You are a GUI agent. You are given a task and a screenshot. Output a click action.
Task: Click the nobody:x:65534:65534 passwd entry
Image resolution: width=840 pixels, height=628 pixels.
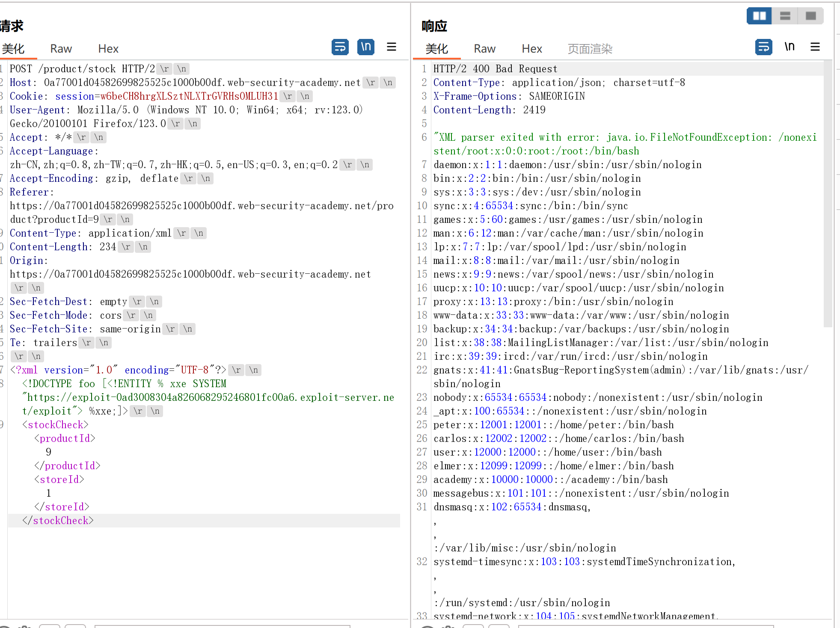(x=598, y=397)
